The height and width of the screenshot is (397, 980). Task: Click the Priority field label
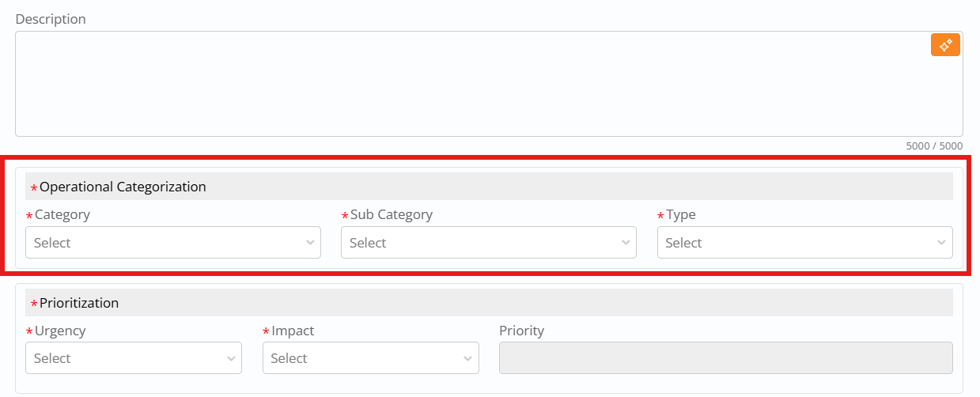pyautogui.click(x=521, y=331)
